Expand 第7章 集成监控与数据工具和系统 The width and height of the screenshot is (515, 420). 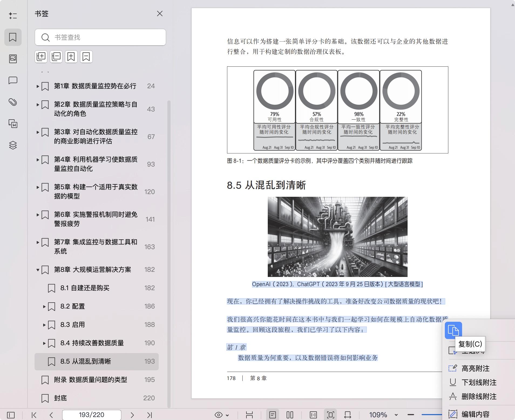point(38,242)
